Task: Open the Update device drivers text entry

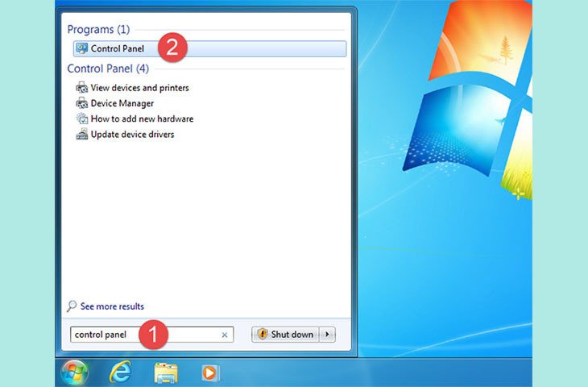Action: [x=132, y=134]
